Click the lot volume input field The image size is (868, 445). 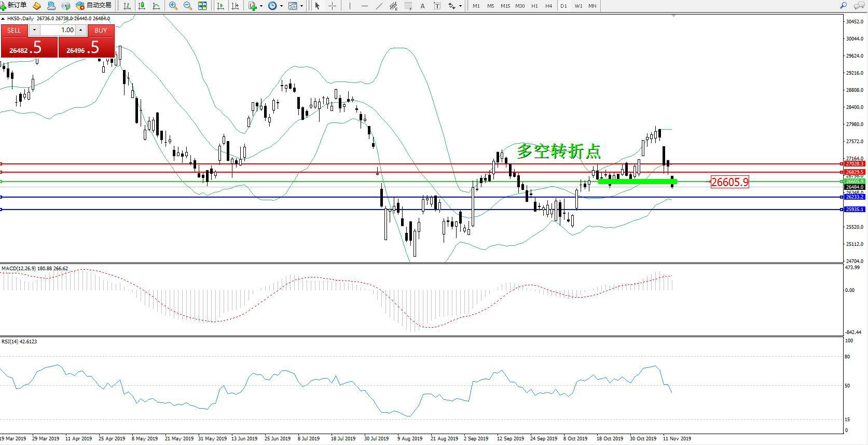click(x=58, y=30)
